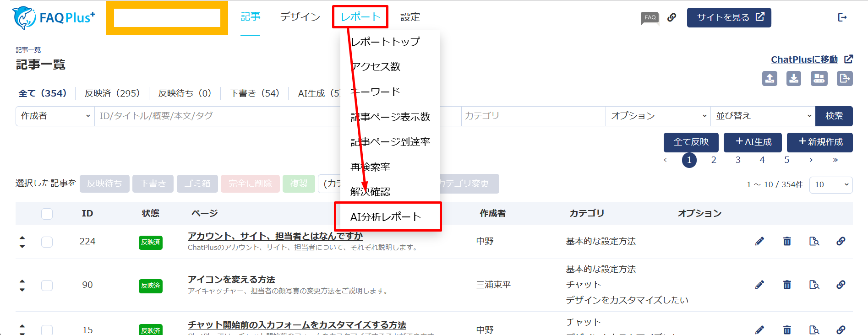This screenshot has width=868, height=335.
Task: Open the オプション filter dropdown
Action: pyautogui.click(x=658, y=116)
